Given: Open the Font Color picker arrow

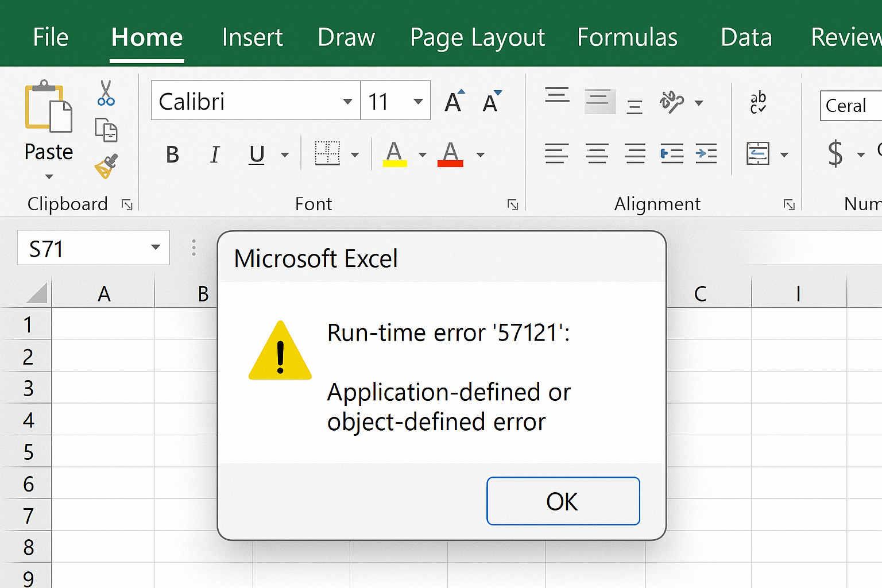Looking at the screenshot, I should click(481, 153).
